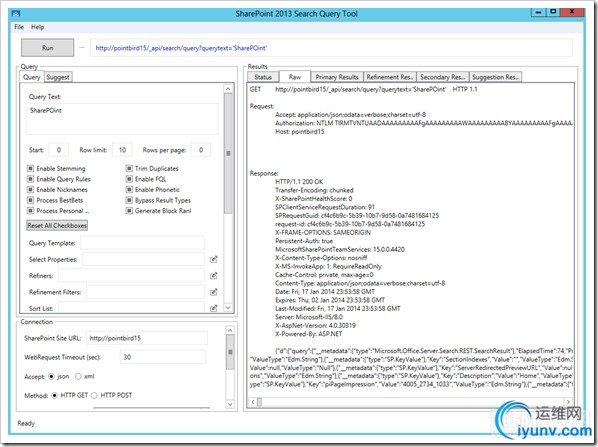This screenshot has width=598, height=447.
Task: Click the application icon in title bar
Action: [16, 14]
